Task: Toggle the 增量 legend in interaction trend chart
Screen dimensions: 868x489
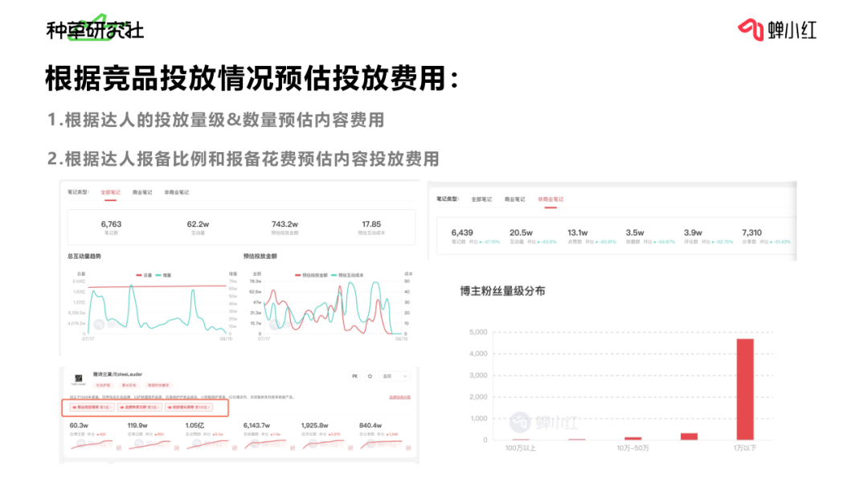Action: (x=163, y=275)
